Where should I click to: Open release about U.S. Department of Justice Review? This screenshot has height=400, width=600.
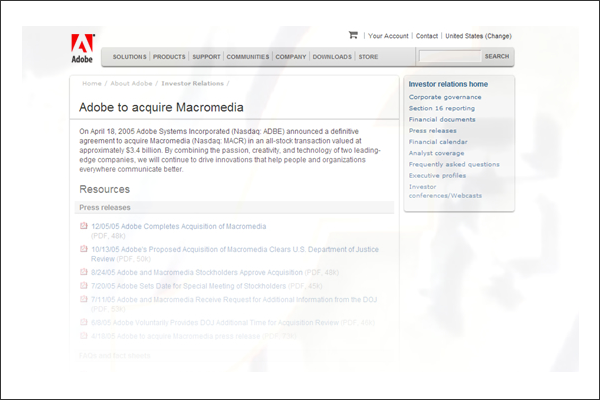(x=235, y=254)
